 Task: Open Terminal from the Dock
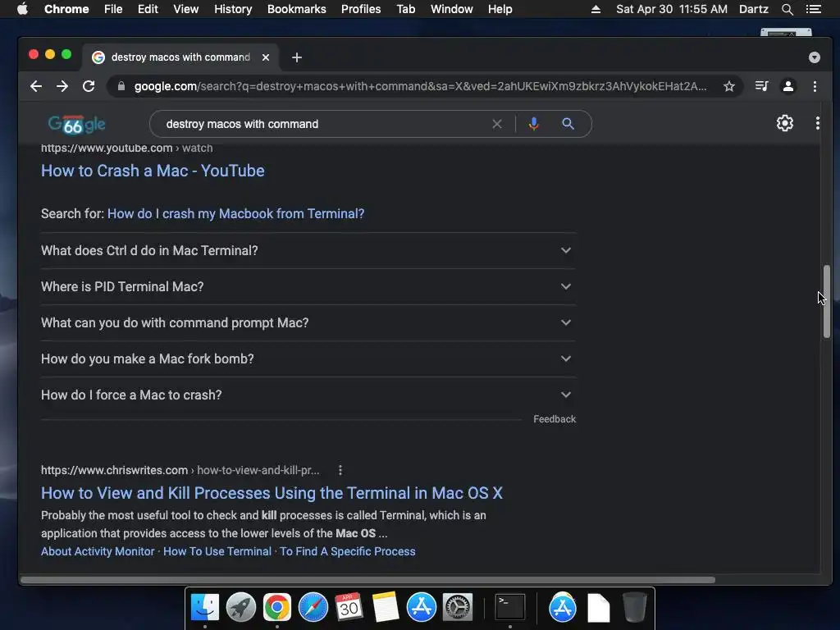point(509,607)
